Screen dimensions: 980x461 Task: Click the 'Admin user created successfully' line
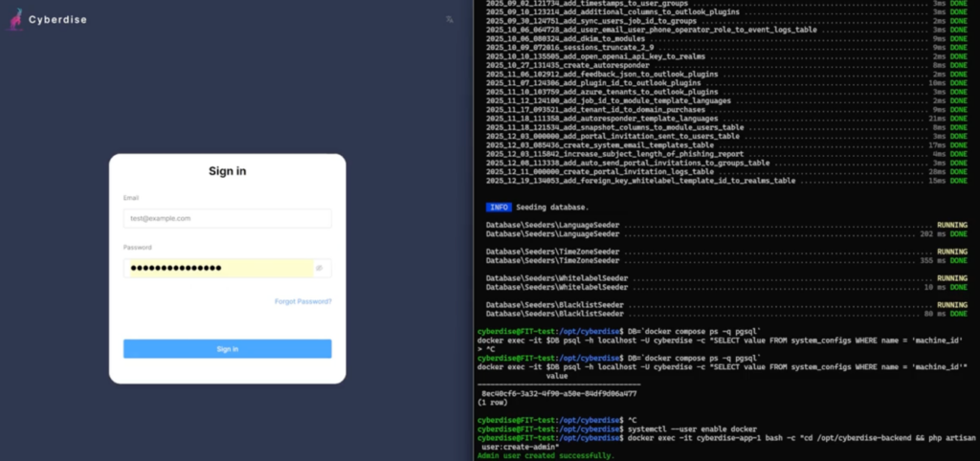click(546, 455)
